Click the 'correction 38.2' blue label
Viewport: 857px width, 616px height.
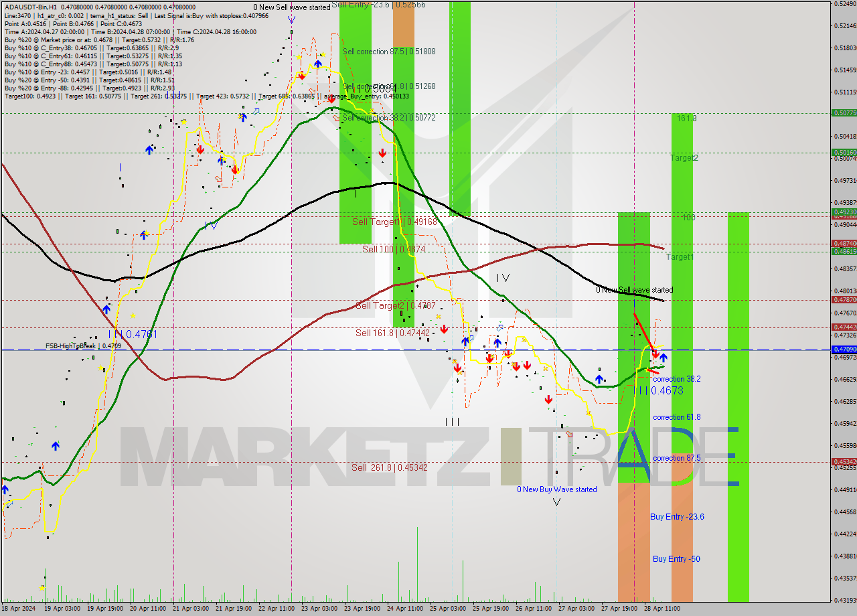click(x=677, y=379)
